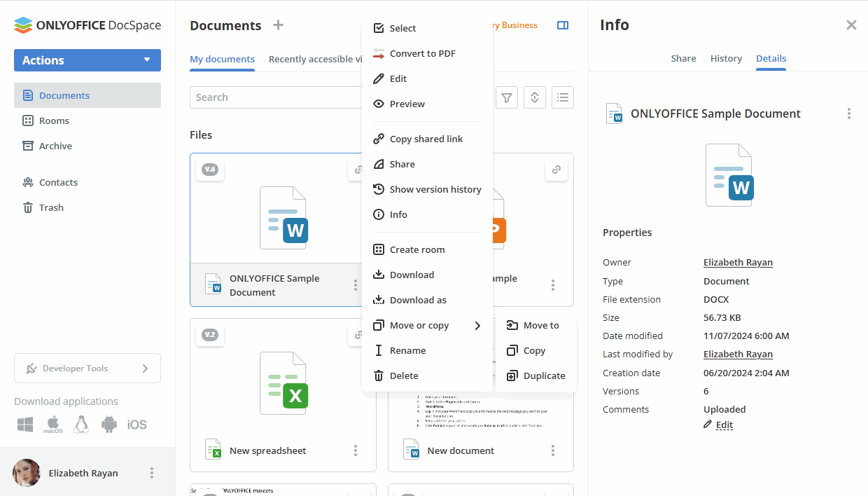The image size is (868, 496).
Task: Choose Show version history
Action: 427,189
